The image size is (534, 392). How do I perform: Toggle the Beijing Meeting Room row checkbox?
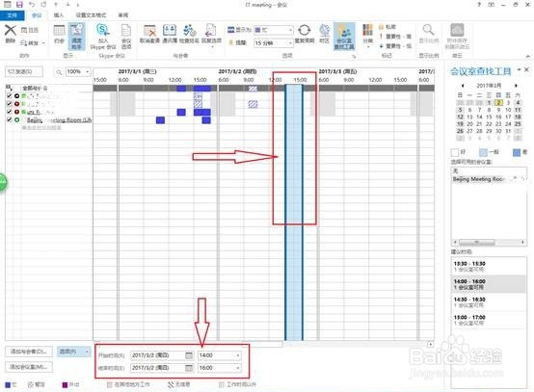(10, 119)
